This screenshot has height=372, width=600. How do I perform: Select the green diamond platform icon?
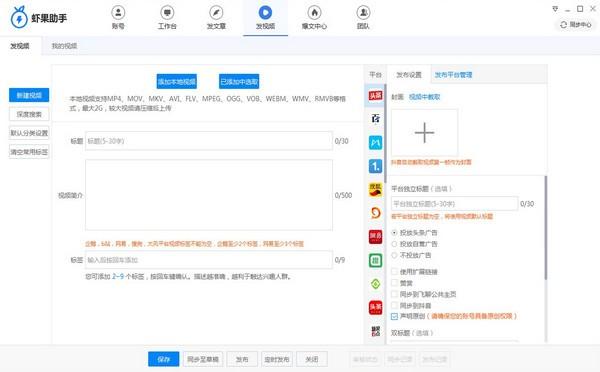[375, 284]
